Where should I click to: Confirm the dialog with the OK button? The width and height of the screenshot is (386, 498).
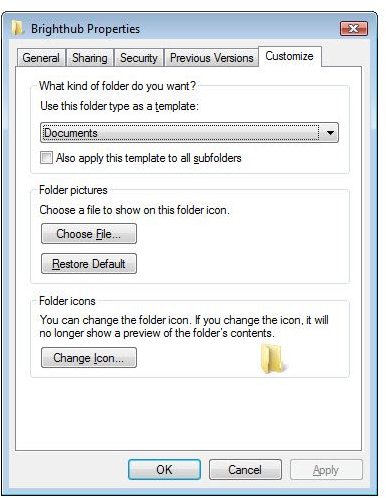[x=164, y=470]
